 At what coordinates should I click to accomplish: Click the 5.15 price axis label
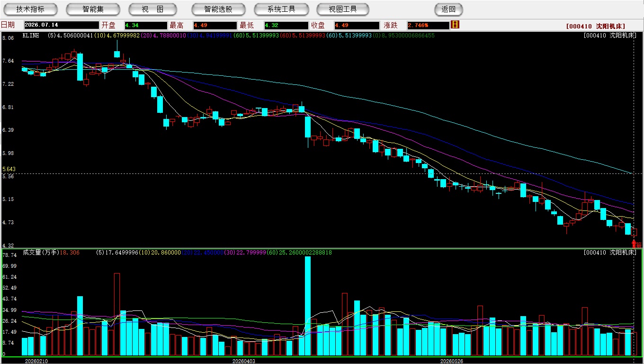(x=8, y=200)
